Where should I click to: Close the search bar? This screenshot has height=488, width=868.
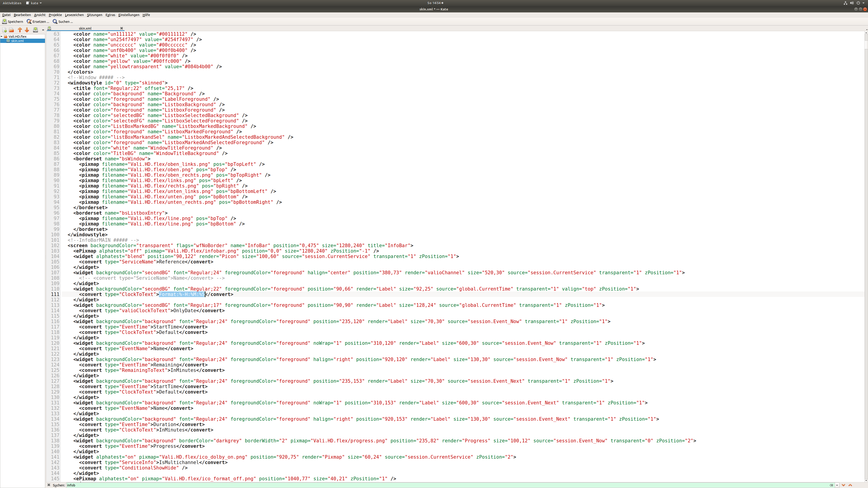coord(49,485)
